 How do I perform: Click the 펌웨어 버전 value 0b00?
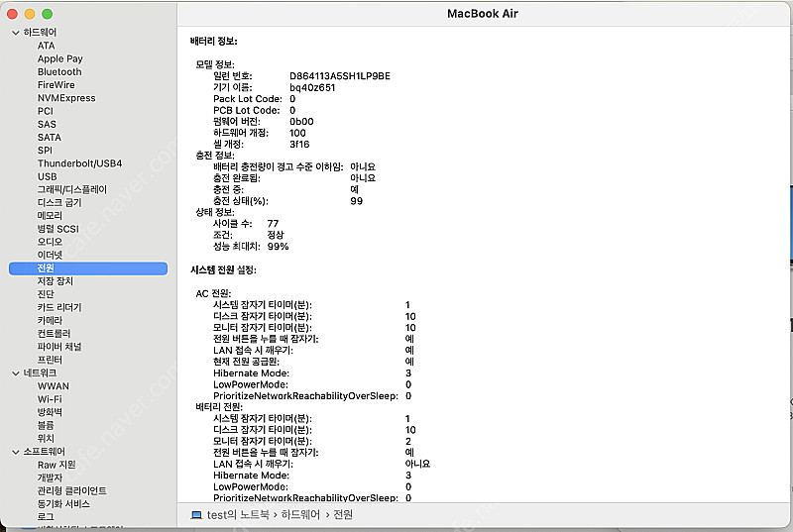[x=301, y=122]
